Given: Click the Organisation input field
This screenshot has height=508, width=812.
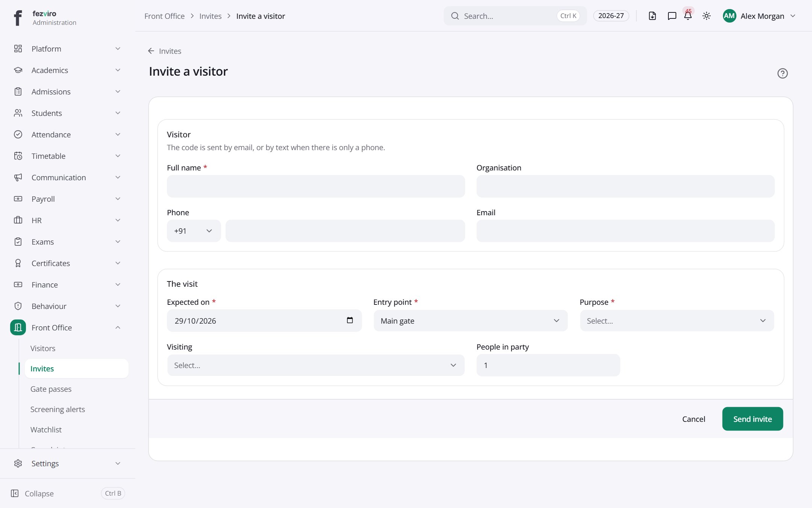Looking at the screenshot, I should pos(625,186).
